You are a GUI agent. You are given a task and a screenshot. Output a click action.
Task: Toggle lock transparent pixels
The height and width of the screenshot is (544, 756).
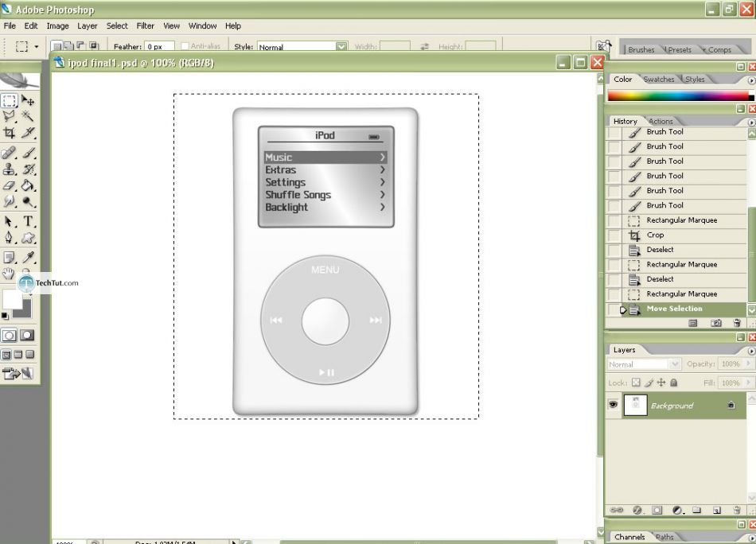point(637,383)
